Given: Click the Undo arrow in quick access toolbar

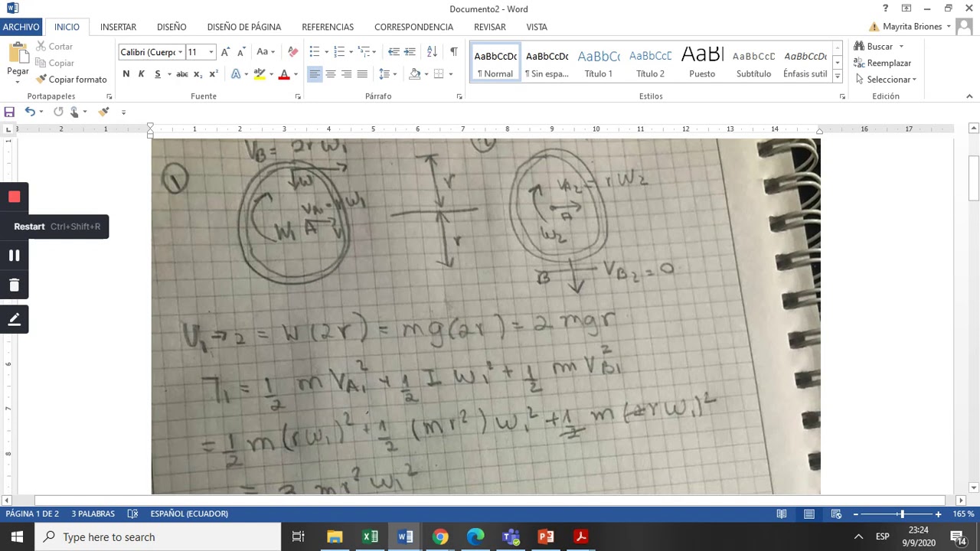Looking at the screenshot, I should click(x=30, y=112).
